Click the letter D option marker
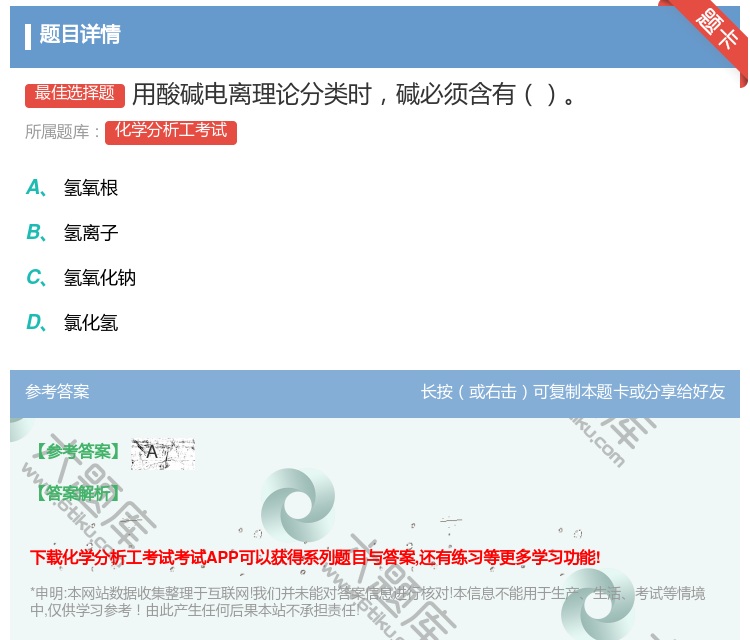Image resolution: width=750 pixels, height=640 pixels. 36,322
